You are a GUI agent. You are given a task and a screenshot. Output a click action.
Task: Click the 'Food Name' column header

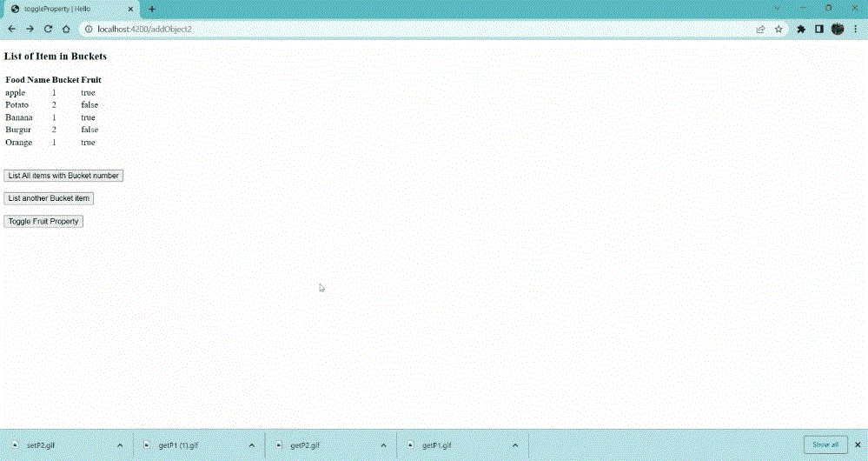pos(28,80)
